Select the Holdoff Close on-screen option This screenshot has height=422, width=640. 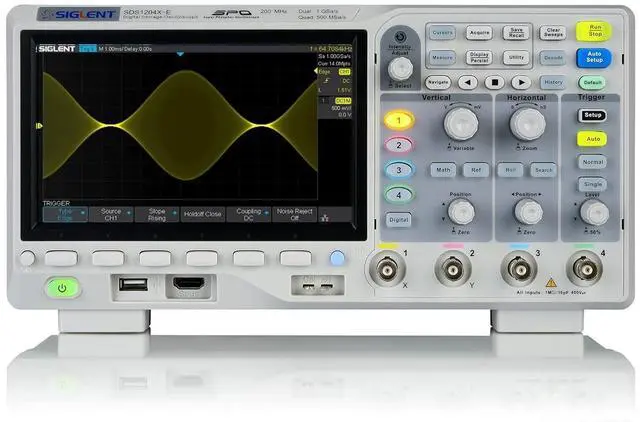pyautogui.click(x=202, y=214)
